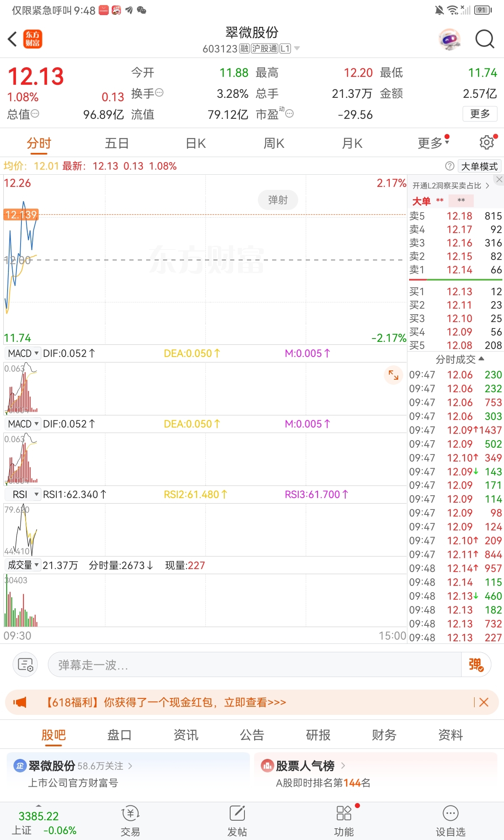Screen dimensions: 504x840
Task: Open the first MACD indicator dropdown
Action: coord(23,353)
